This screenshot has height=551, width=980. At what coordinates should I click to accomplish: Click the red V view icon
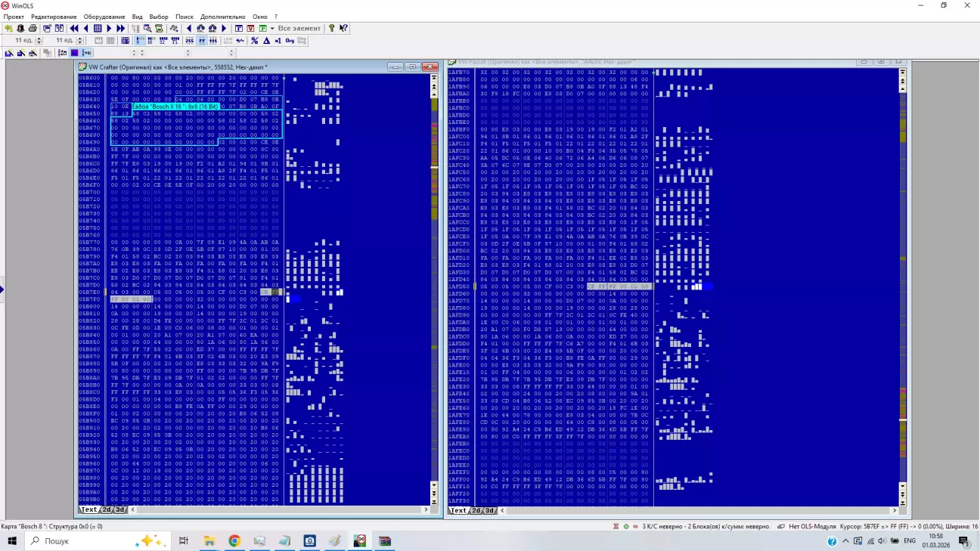pos(250,29)
